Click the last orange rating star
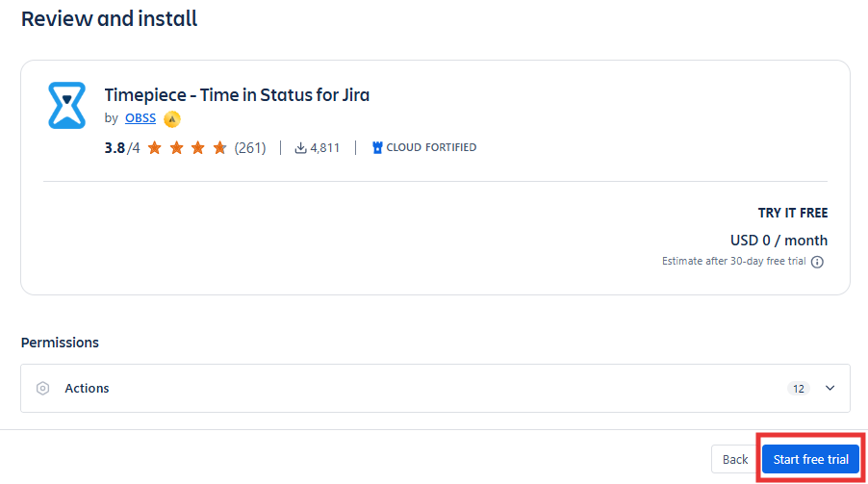Image resolution: width=868 pixels, height=484 pixels. (x=219, y=148)
